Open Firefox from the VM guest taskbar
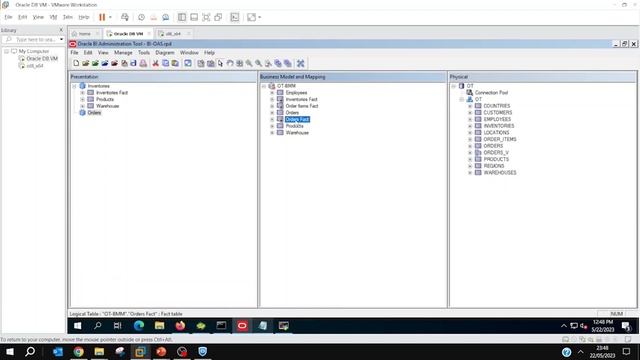640x360 pixels. [x=180, y=325]
